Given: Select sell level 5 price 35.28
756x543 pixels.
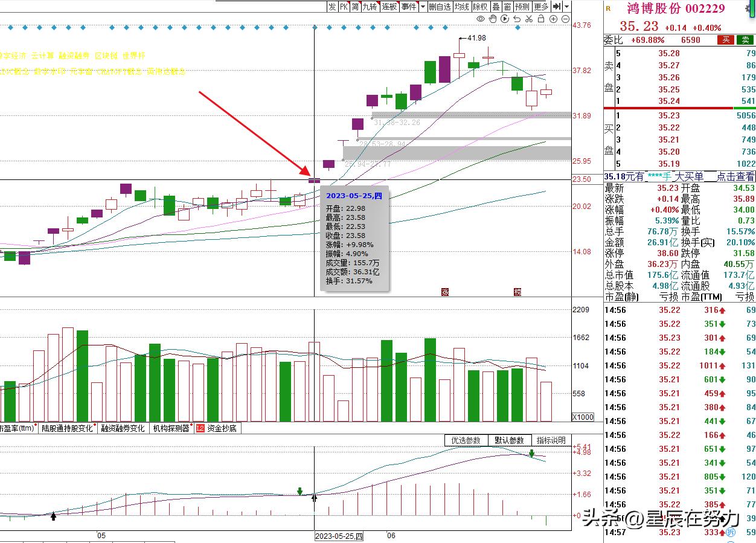Looking at the screenshot, I should tap(669, 53).
